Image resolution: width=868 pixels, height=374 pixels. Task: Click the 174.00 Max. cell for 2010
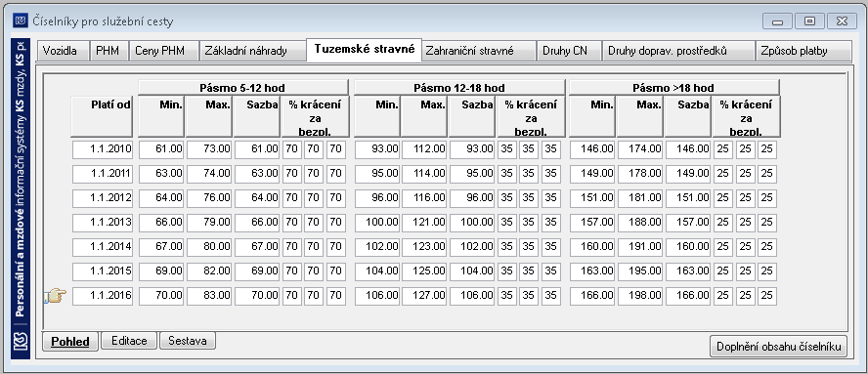(640, 149)
